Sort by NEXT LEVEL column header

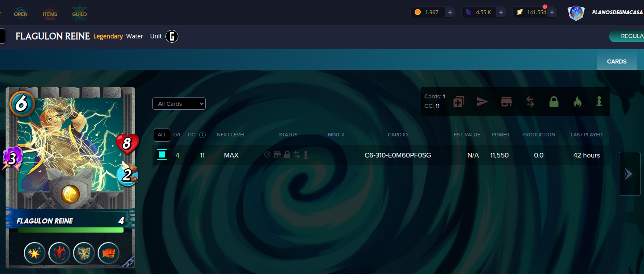pyautogui.click(x=231, y=135)
